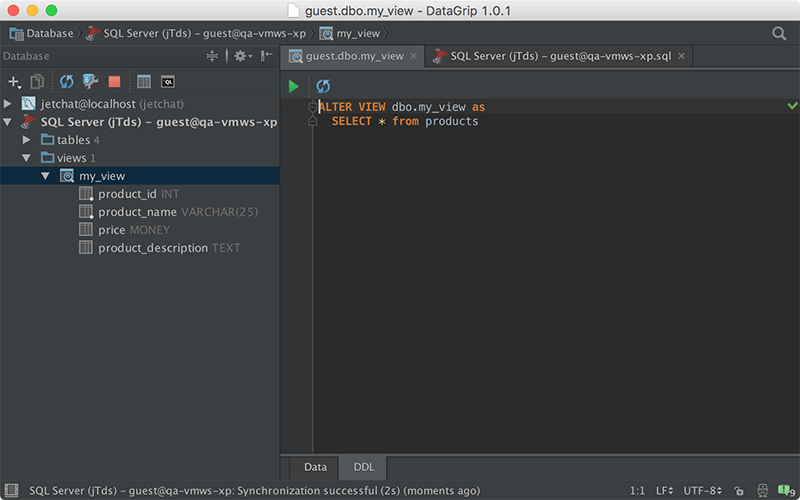Synchronize database with sidebar refresh icon
The image size is (800, 500).
pos(66,82)
